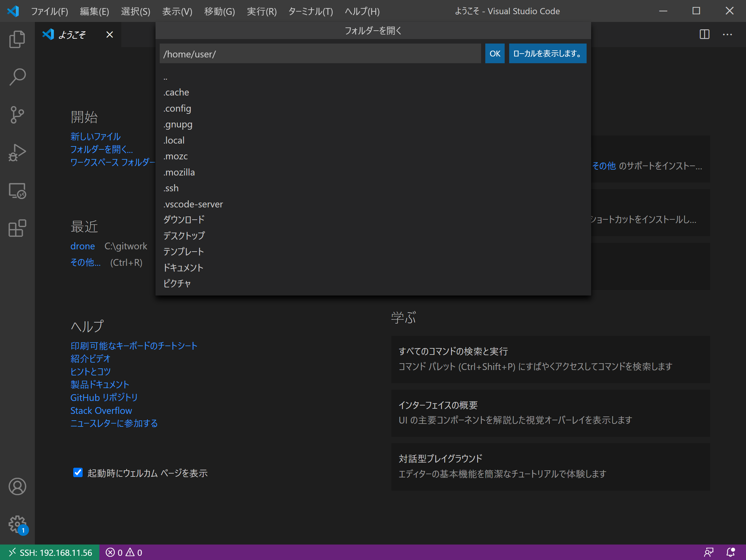This screenshot has width=746, height=560.
Task: Select the parent directory '..' entry
Action: (x=373, y=77)
